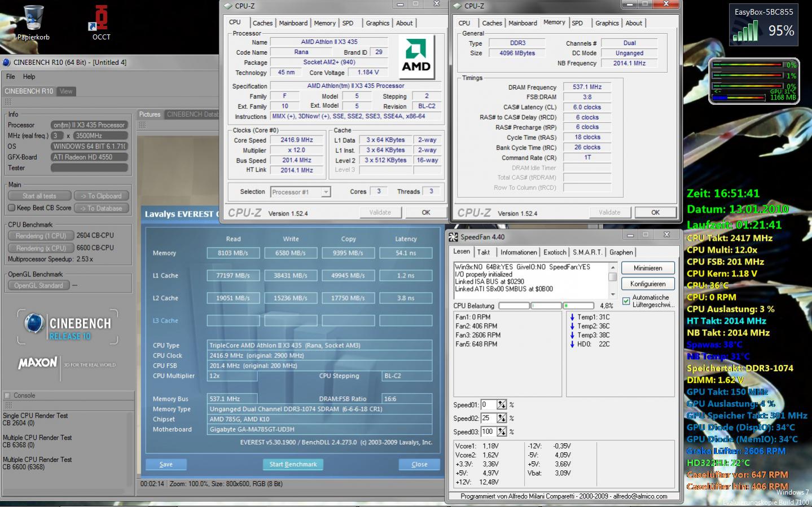This screenshot has width=812, height=507.
Task: Click Start all tests button
Action: coord(39,196)
